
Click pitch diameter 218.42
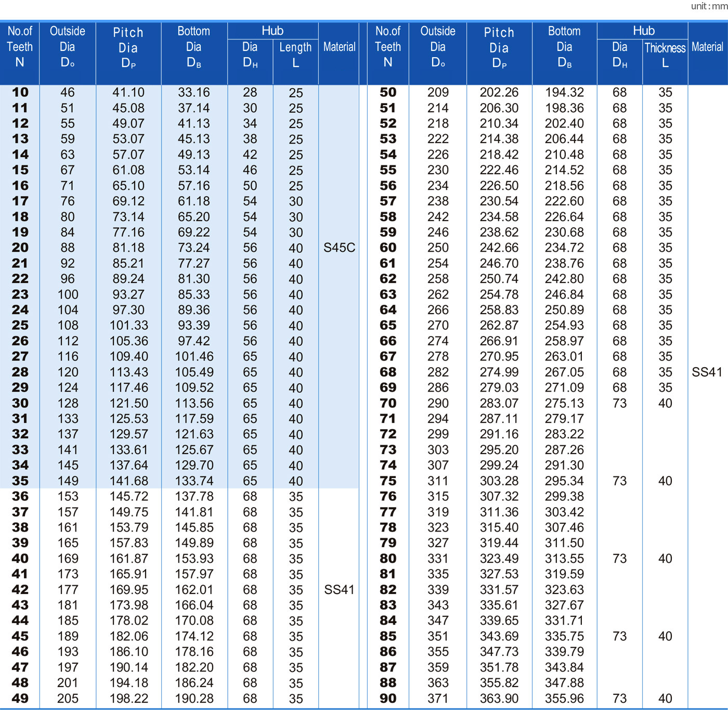point(499,154)
